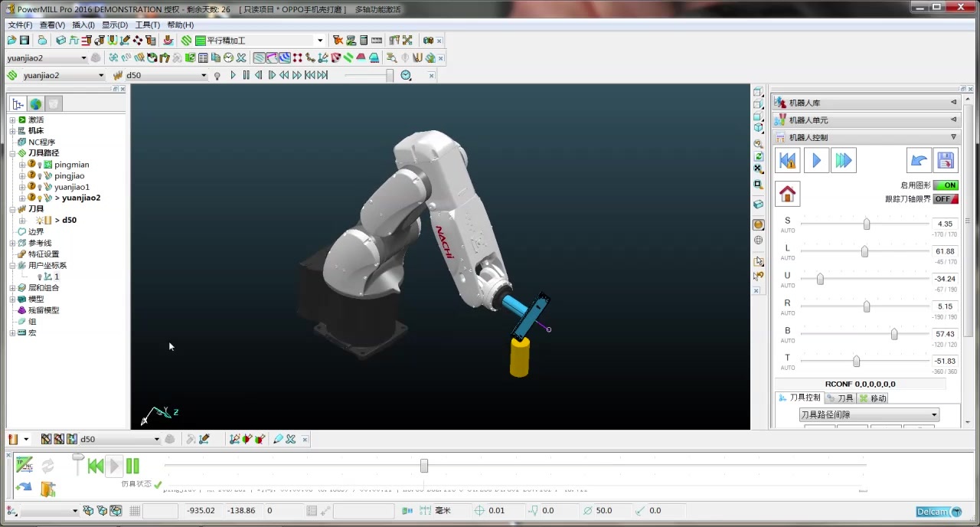Click the S axis slider handle
Image resolution: width=980 pixels, height=527 pixels.
click(867, 224)
